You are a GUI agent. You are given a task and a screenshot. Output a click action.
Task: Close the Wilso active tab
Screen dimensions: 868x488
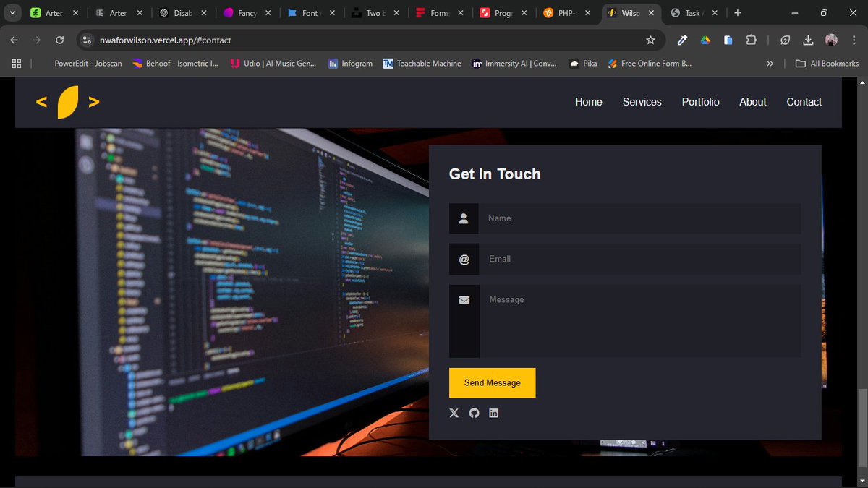[651, 13]
